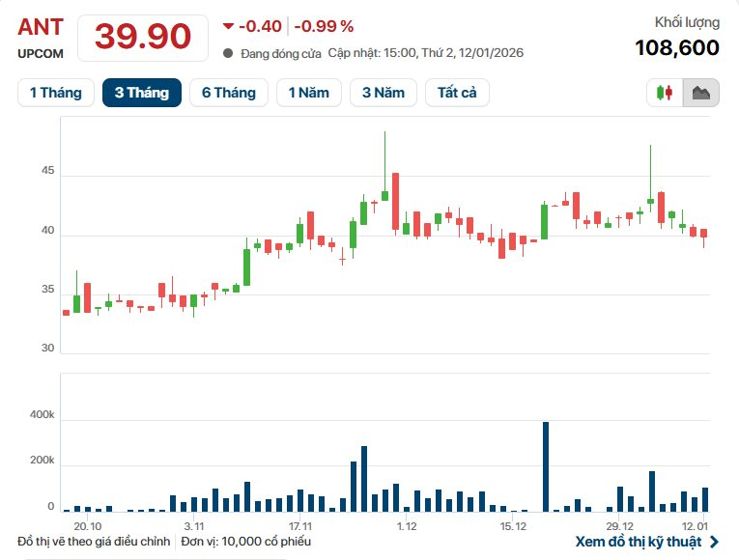The width and height of the screenshot is (739, 560).
Task: Show all data with Tất cả
Action: tap(458, 93)
